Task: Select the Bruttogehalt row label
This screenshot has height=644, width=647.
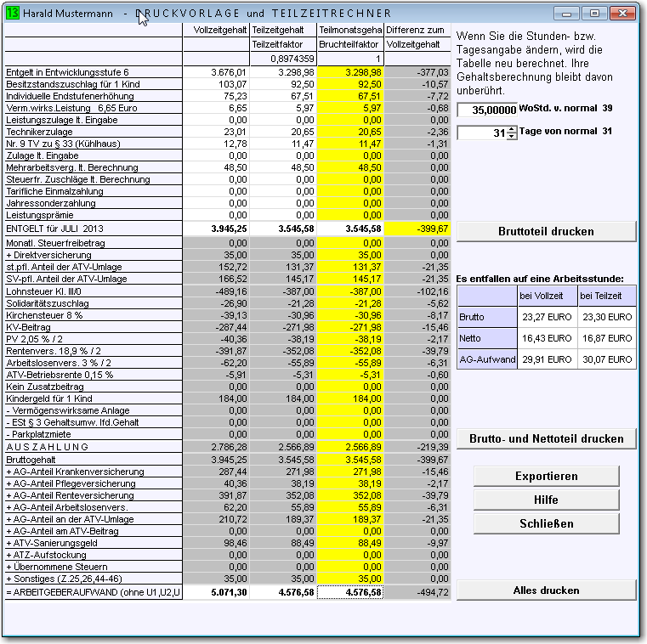Action: 94,460
